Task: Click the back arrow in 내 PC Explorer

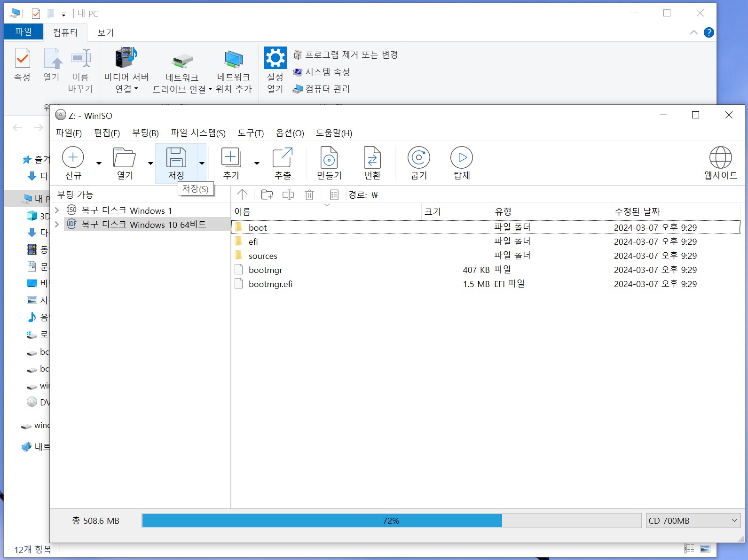Action: tap(17, 127)
